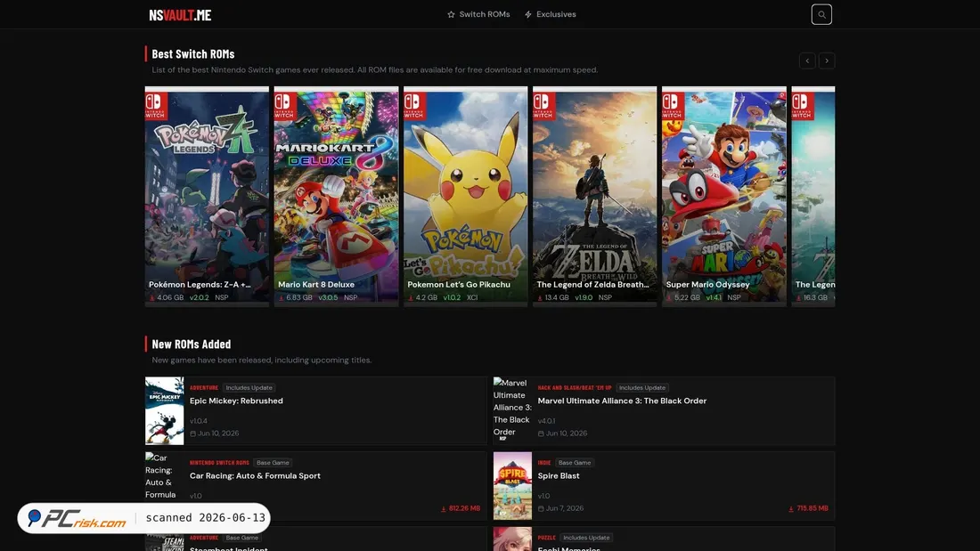This screenshot has height=551, width=980.
Task: Click the NSVAULT.ME logo
Action: point(180,15)
